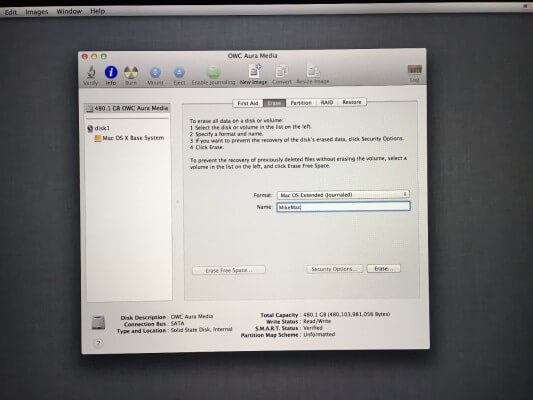Click the 'Connection Bus' label
This screenshot has width=533, height=400.
coord(145,324)
